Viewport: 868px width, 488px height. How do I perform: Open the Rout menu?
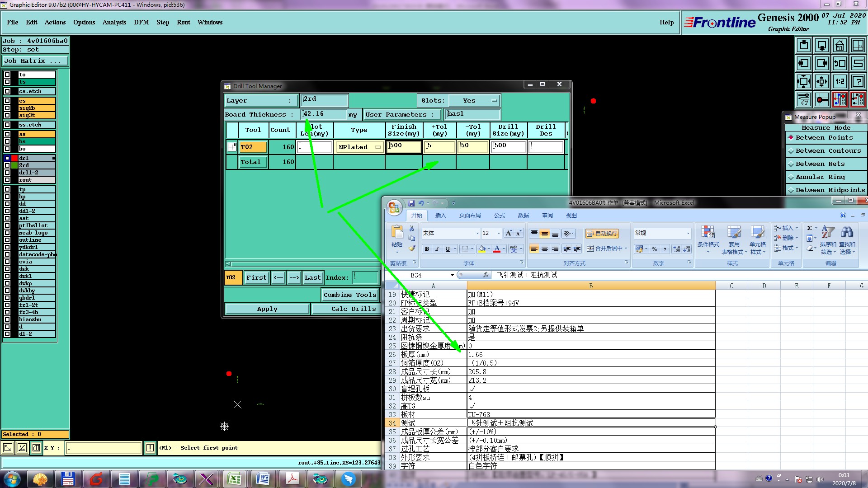click(x=184, y=22)
